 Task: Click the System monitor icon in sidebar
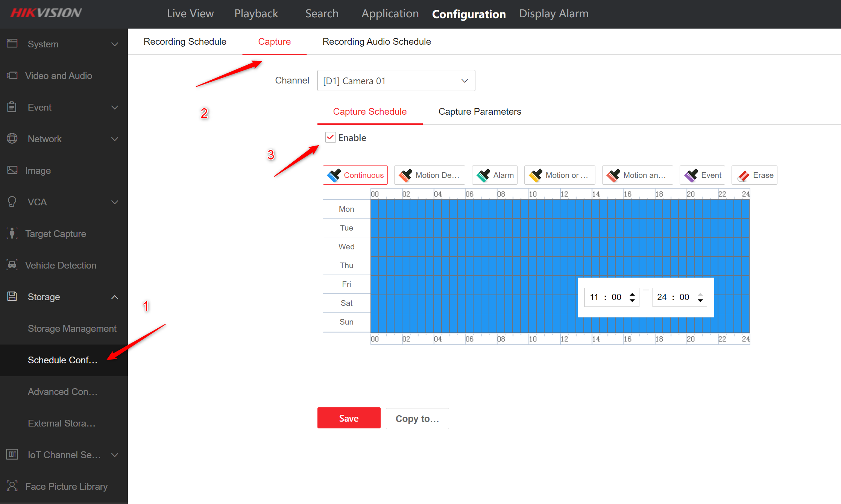(x=12, y=44)
